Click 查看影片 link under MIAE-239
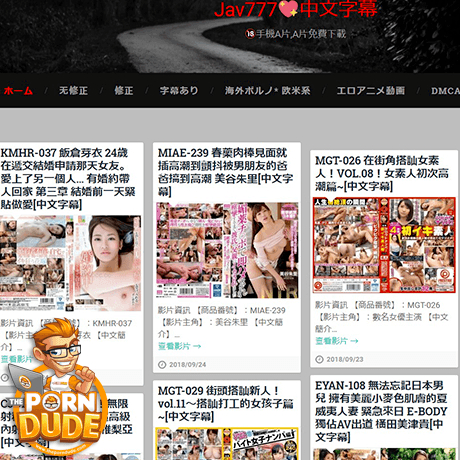 tap(179, 346)
